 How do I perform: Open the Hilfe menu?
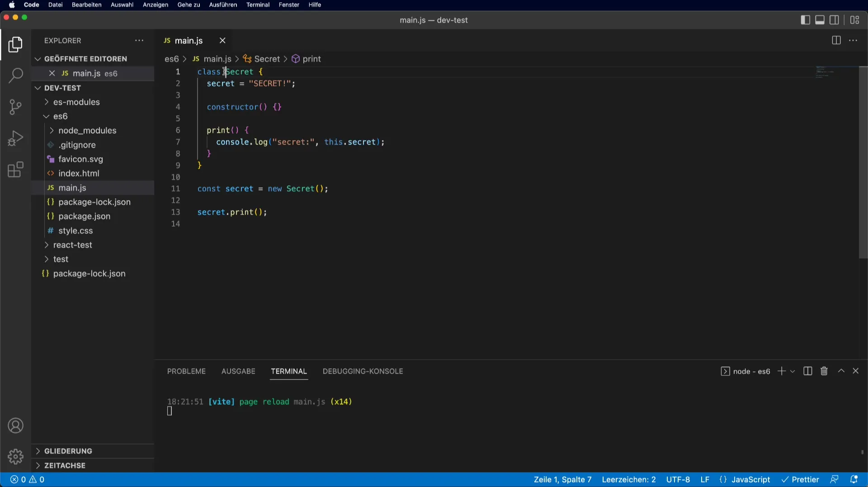315,5
